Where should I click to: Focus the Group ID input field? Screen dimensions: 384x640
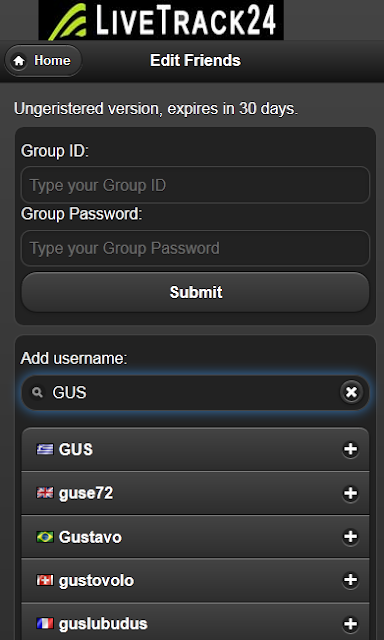195,185
